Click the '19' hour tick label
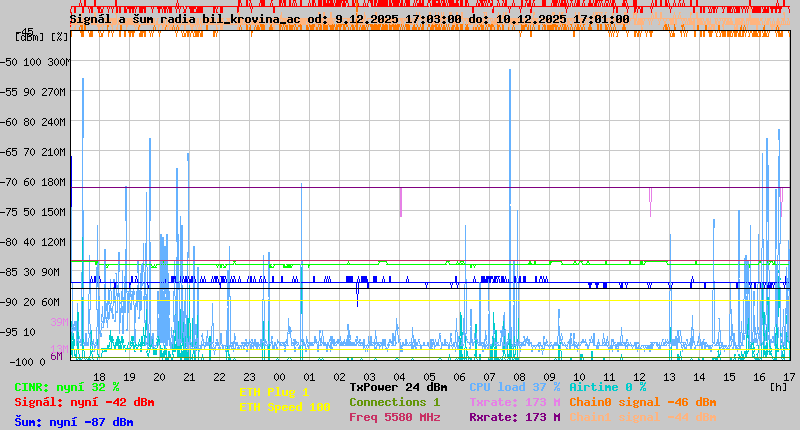This screenshot has width=800, height=430. tap(130, 377)
